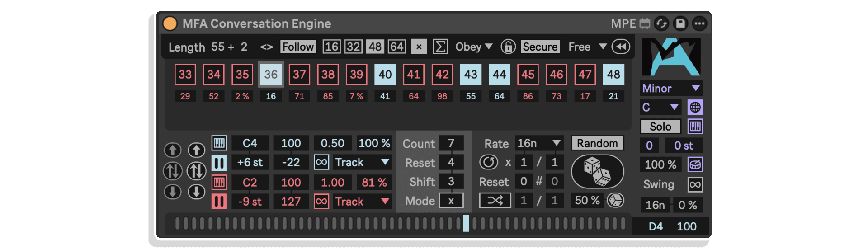Toggle step 33 on the sequencer
Image resolution: width=868 pixels, height=249 pixels.
pos(185,75)
